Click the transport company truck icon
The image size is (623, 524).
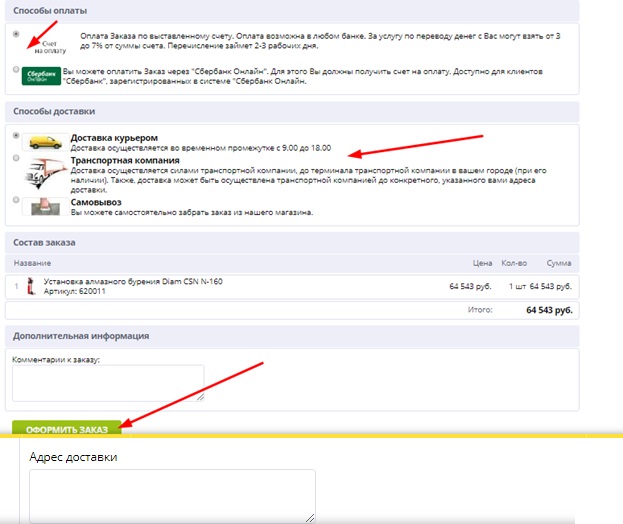click(44, 173)
